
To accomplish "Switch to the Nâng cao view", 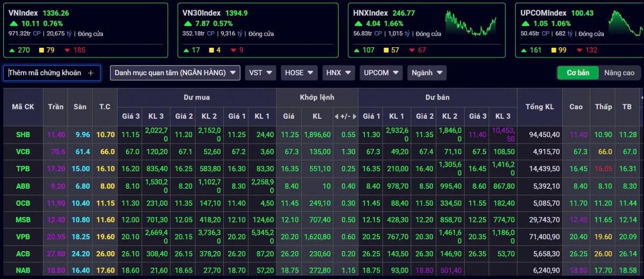I will tap(619, 73).
